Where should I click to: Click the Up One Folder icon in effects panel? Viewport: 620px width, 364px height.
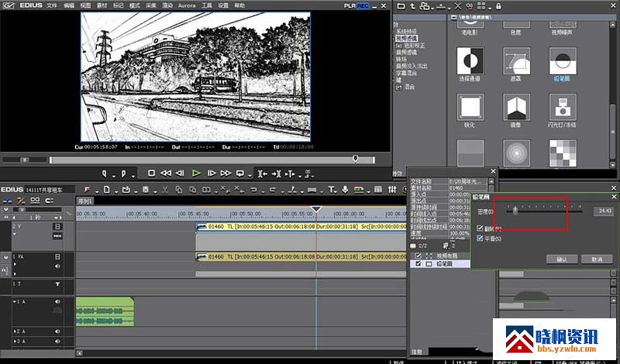pos(412,6)
